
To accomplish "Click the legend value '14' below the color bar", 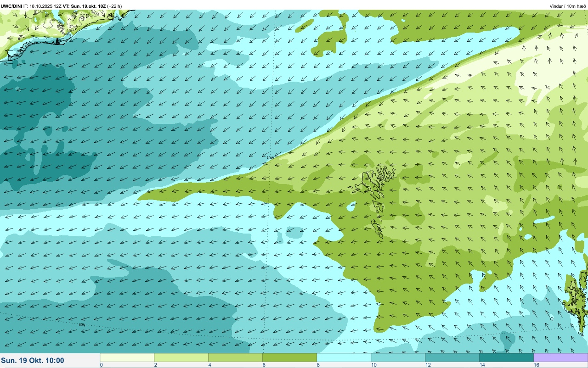I will click(482, 365).
